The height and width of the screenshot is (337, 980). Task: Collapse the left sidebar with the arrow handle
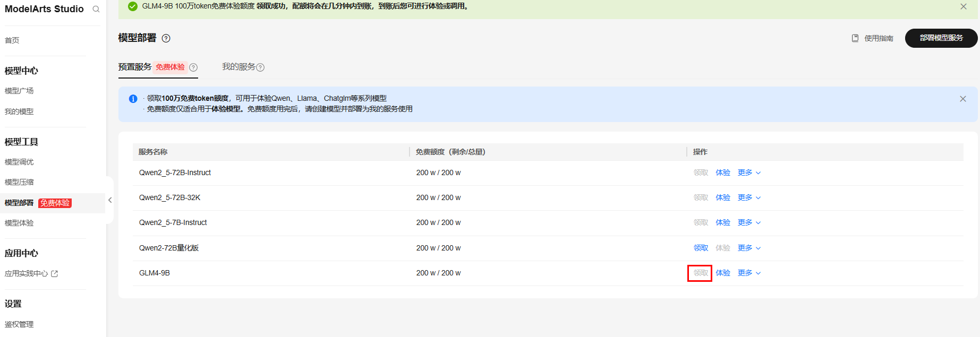110,200
